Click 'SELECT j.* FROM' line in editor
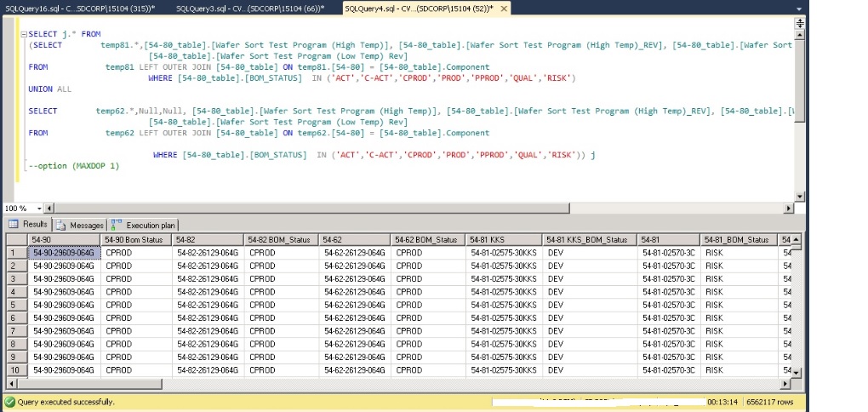Screen dimensions: 868x412 [x=64, y=34]
